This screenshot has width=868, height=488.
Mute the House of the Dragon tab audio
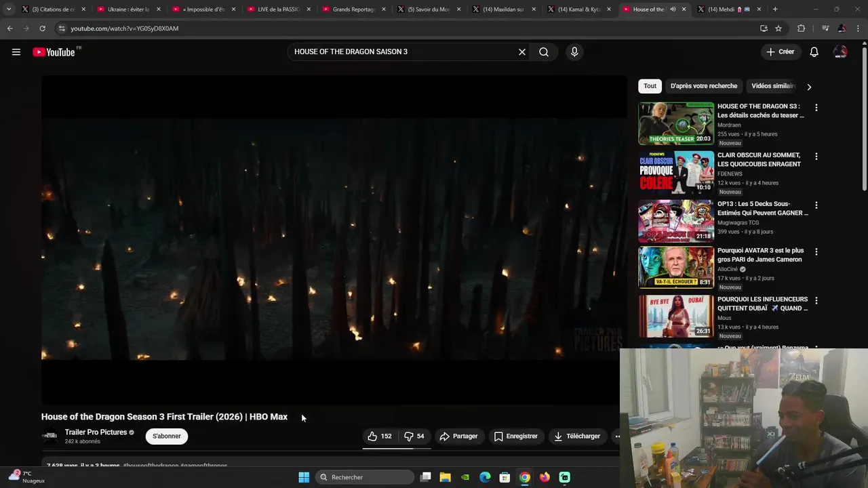click(673, 9)
